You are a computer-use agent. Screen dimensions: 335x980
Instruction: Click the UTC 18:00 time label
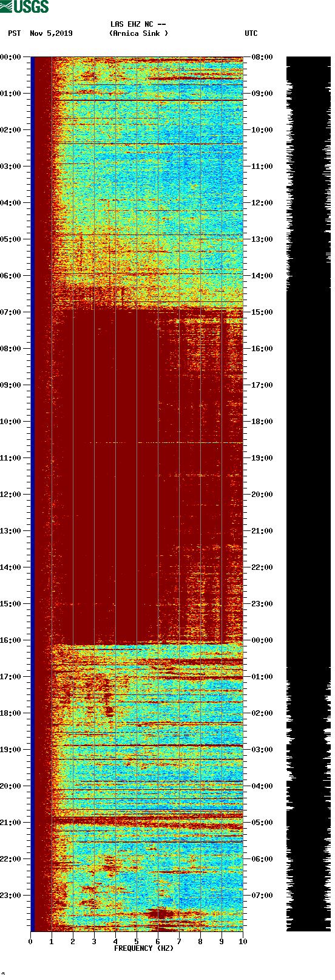(x=262, y=422)
